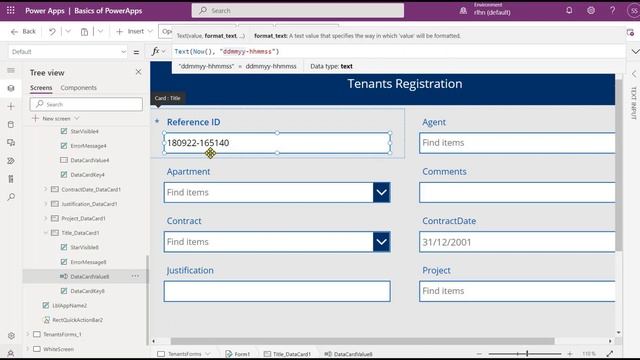The height and width of the screenshot is (360, 640).
Task: Switch to the Screens tab
Action: 41,88
